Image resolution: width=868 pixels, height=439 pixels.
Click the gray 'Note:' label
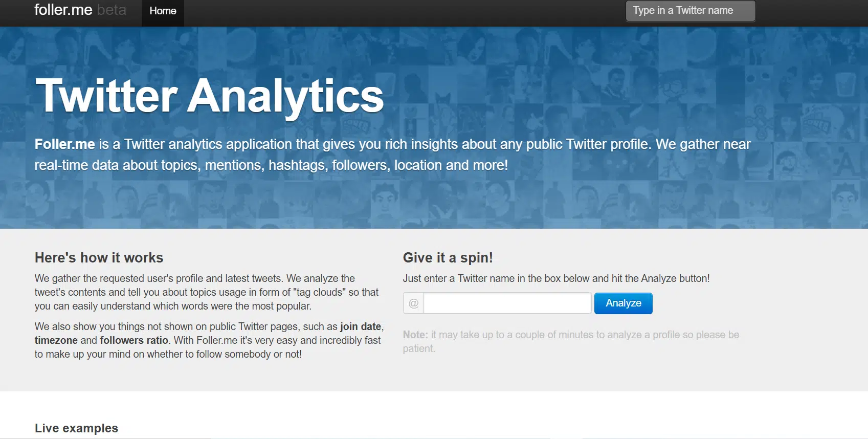(415, 335)
